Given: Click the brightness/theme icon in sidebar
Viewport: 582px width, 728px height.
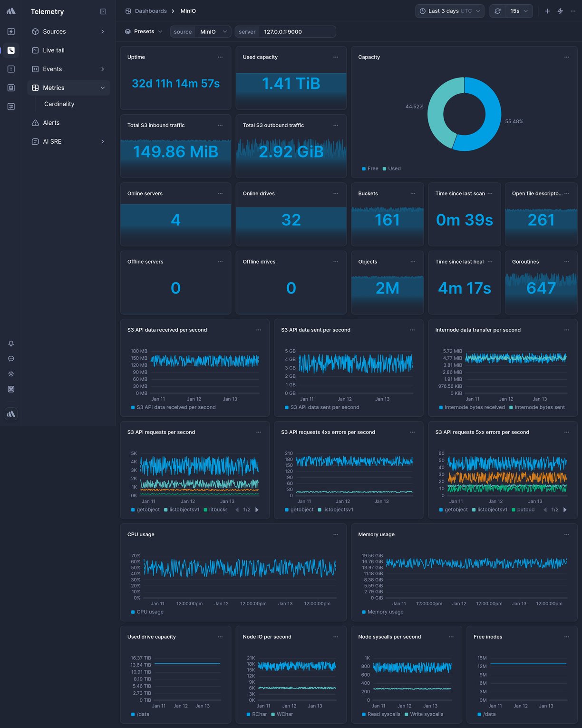Looking at the screenshot, I should click(x=11, y=374).
